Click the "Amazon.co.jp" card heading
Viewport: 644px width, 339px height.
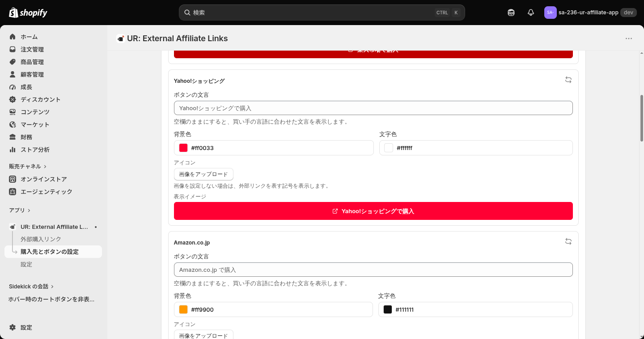pos(192,243)
